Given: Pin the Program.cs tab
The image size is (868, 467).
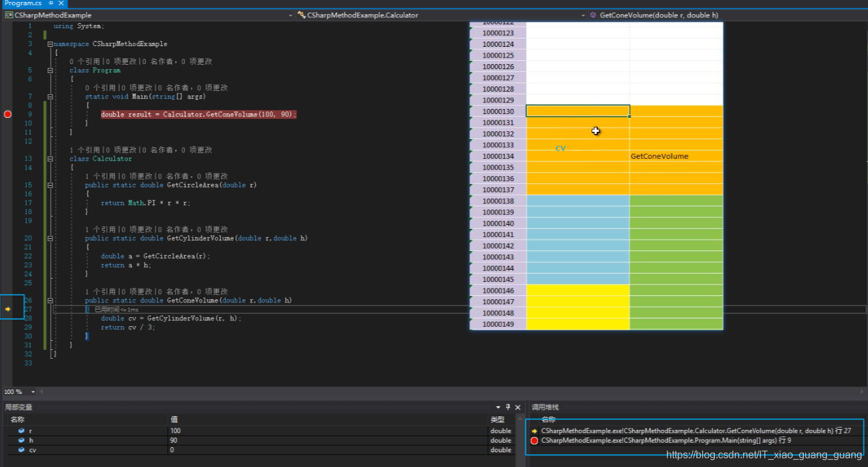Looking at the screenshot, I should pos(51,3).
